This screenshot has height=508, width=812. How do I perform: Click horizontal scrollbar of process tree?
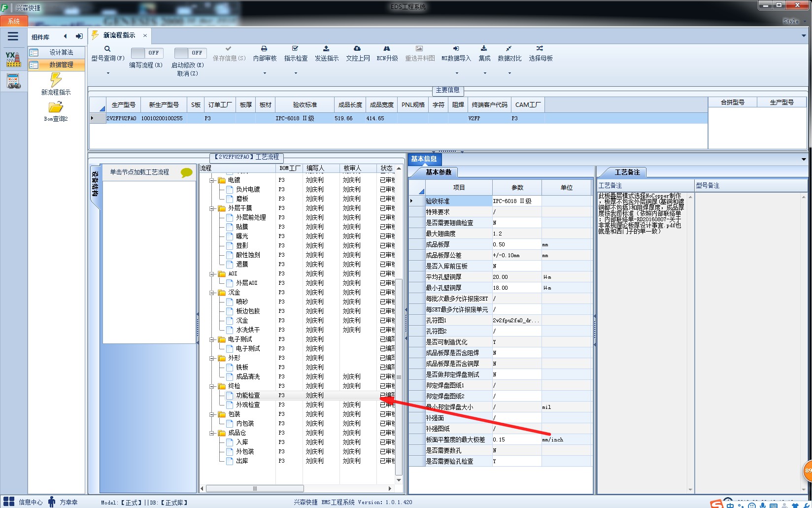pos(255,489)
